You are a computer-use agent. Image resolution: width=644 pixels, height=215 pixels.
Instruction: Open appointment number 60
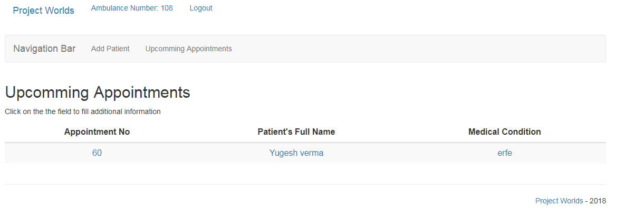(x=97, y=153)
